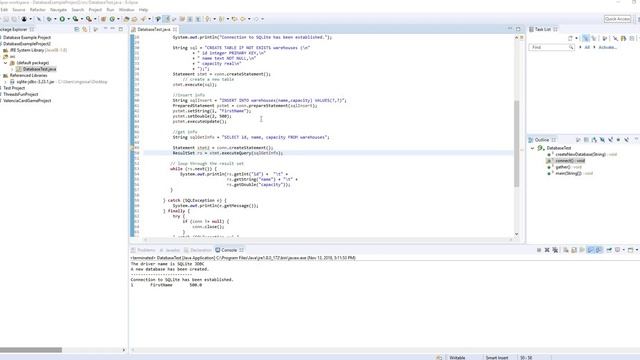Screen dimensions: 640x360
Task: Click the Package Explorer horizontal scrollbar thumb
Action: coord(31,350)
